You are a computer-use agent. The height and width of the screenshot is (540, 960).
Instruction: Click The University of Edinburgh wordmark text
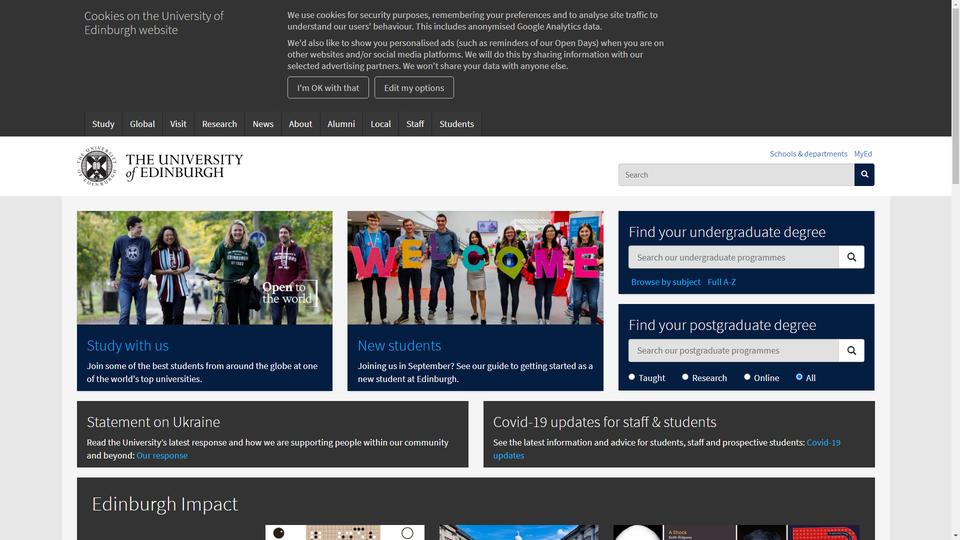coord(184,166)
